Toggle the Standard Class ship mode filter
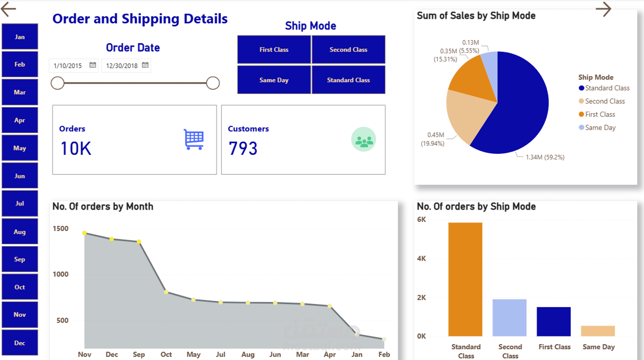This screenshot has width=644, height=360. point(348,80)
